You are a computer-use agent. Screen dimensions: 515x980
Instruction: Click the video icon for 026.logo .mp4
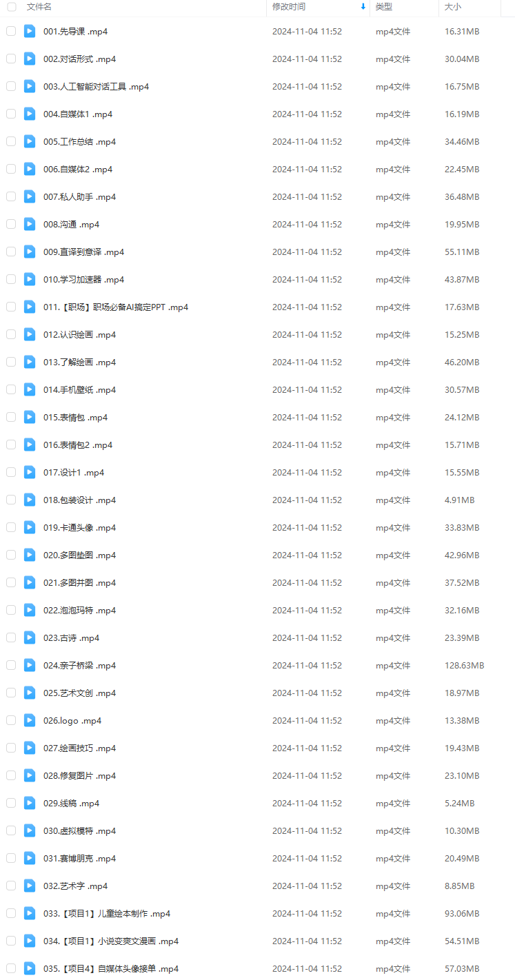click(30, 720)
